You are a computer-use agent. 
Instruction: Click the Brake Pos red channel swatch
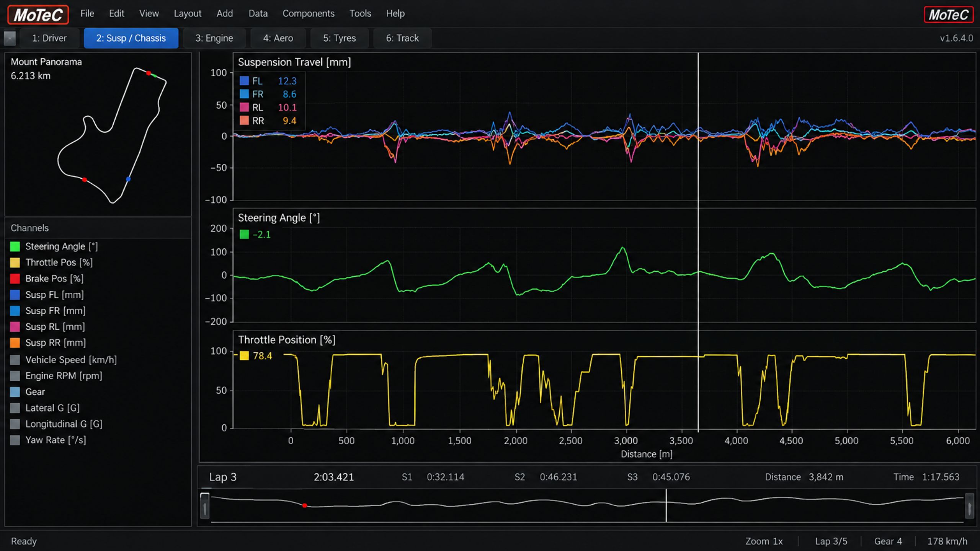pos(15,279)
